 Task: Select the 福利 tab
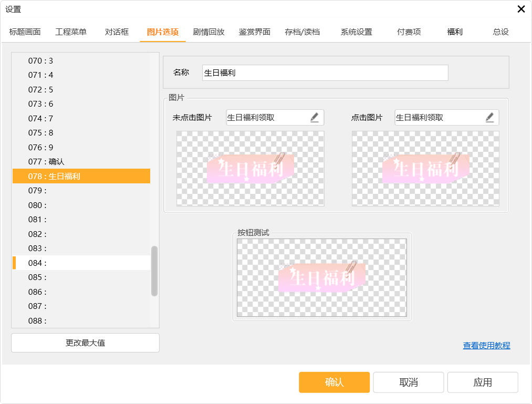click(x=455, y=32)
